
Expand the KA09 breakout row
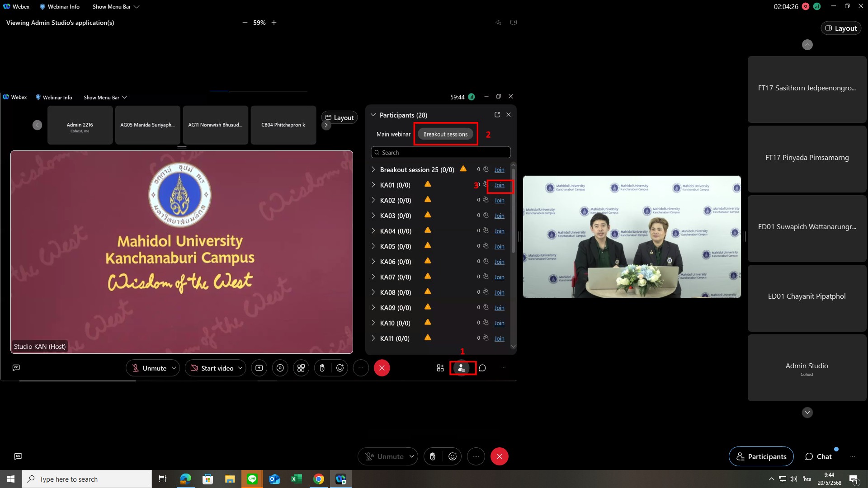coord(373,308)
